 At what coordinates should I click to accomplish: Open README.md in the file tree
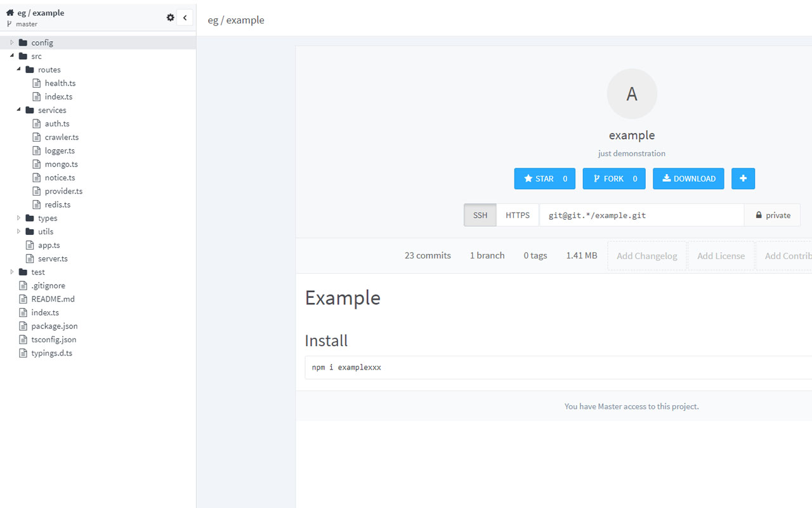click(x=53, y=299)
